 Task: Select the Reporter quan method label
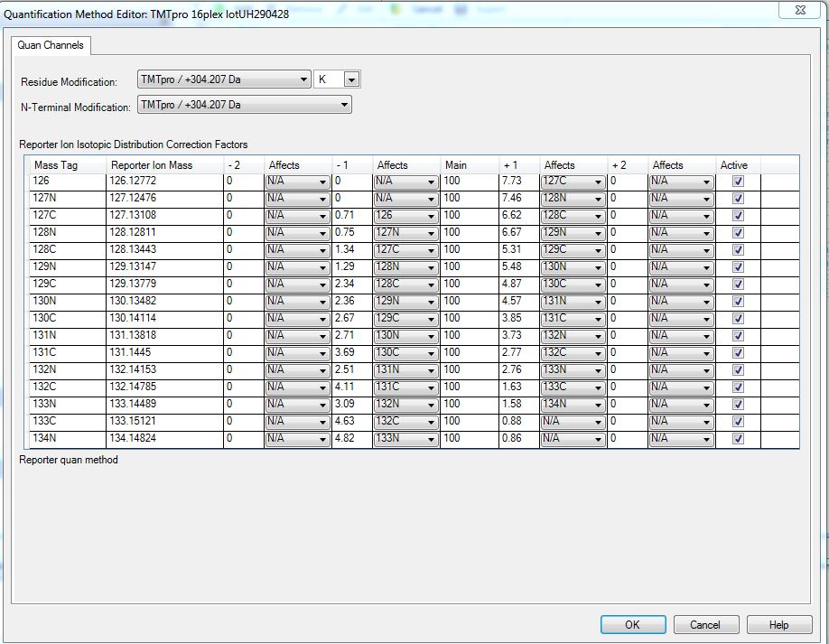click(x=69, y=460)
